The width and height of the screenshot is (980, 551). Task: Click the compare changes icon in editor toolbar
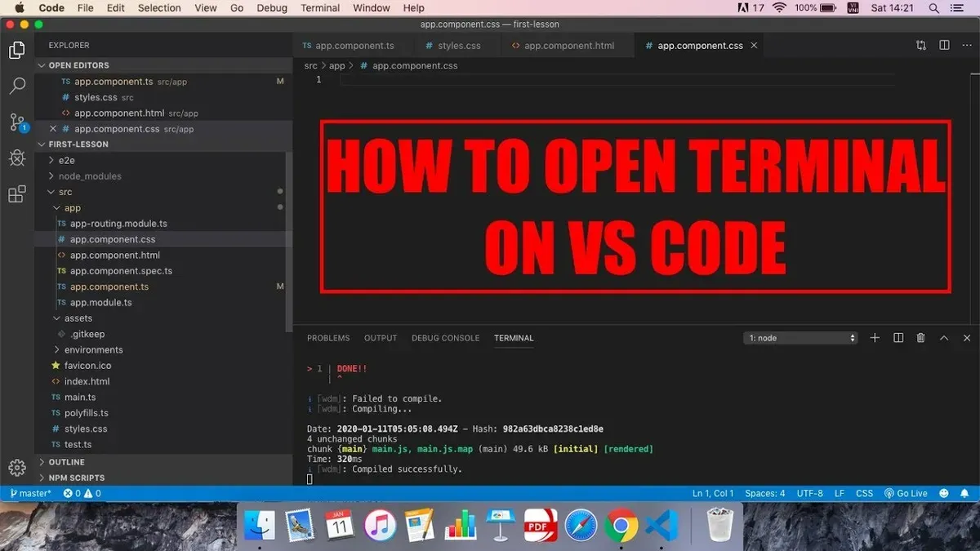[921, 46]
